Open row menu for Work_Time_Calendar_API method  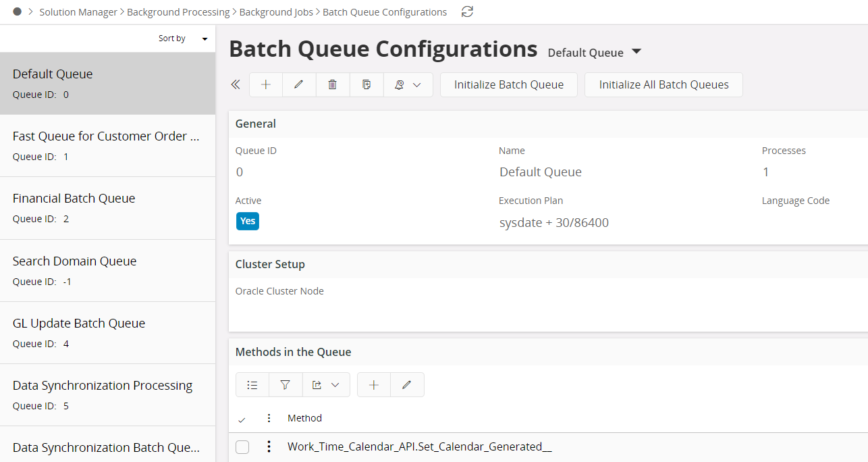click(x=269, y=446)
